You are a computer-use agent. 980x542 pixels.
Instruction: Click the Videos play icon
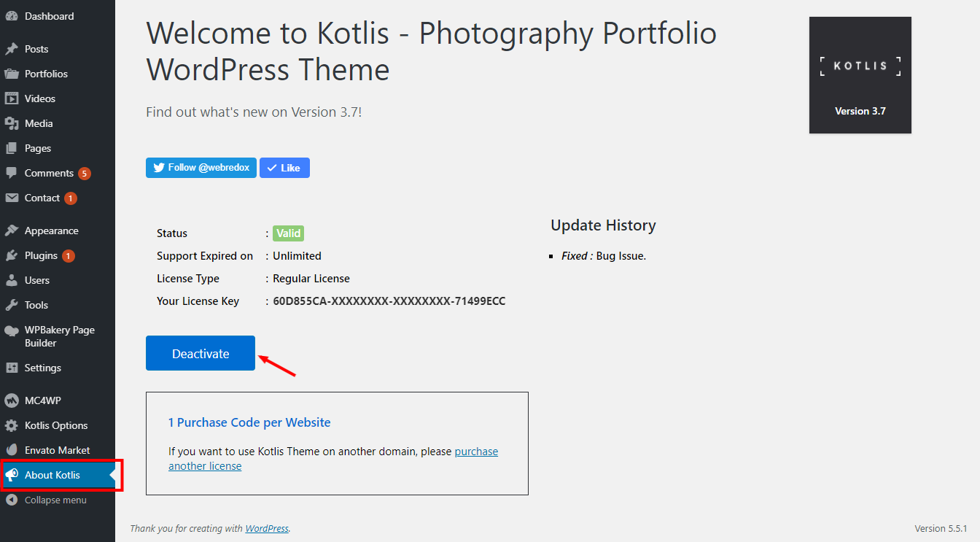12,98
